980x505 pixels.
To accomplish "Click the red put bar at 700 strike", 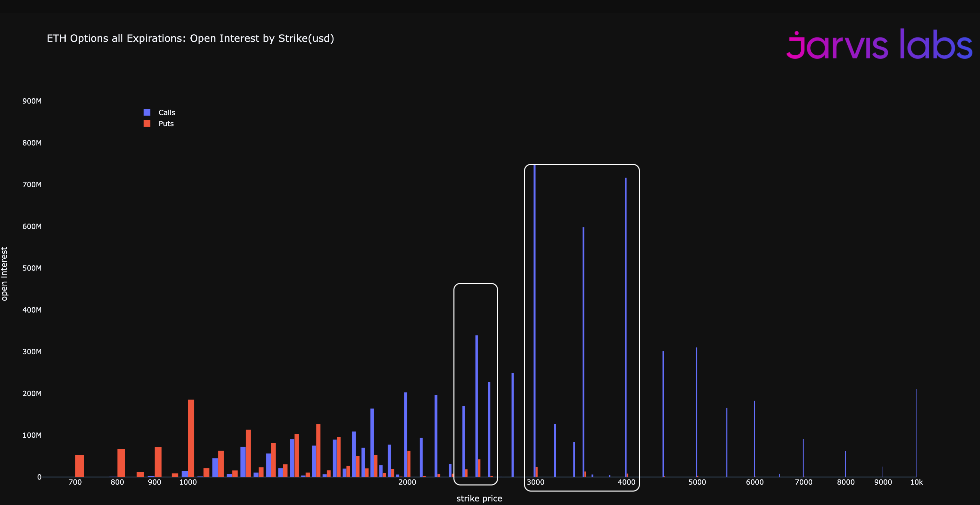I will (80, 466).
